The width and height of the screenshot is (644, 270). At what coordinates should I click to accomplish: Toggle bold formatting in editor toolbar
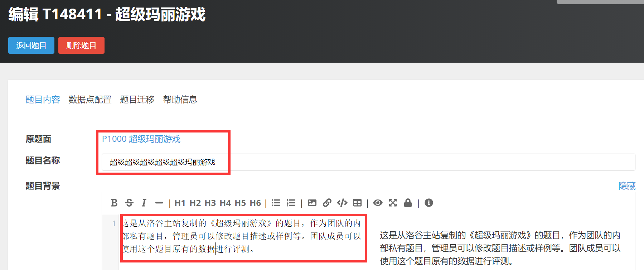(x=114, y=203)
